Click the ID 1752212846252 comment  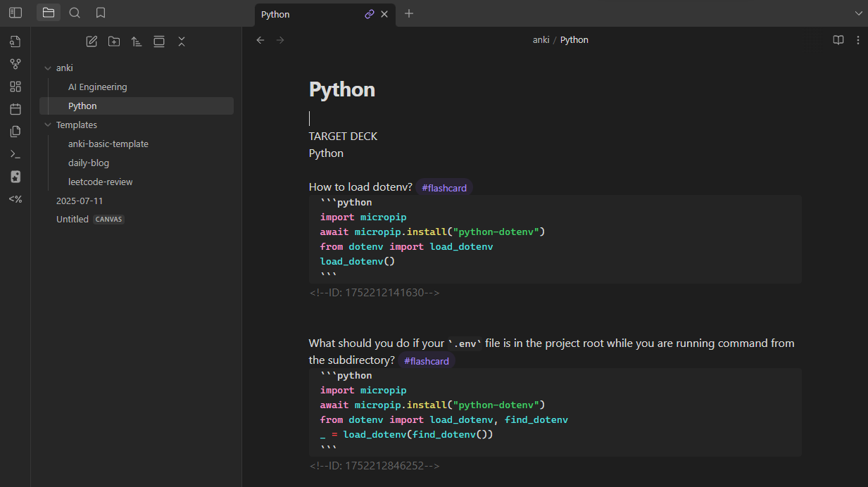tap(375, 466)
